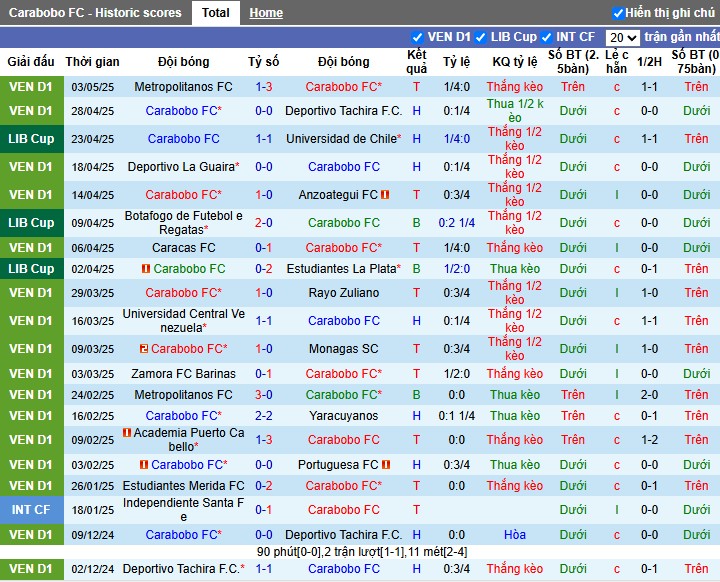The width and height of the screenshot is (720, 582).
Task: Click the Tỷ số column header
Action: [x=264, y=62]
